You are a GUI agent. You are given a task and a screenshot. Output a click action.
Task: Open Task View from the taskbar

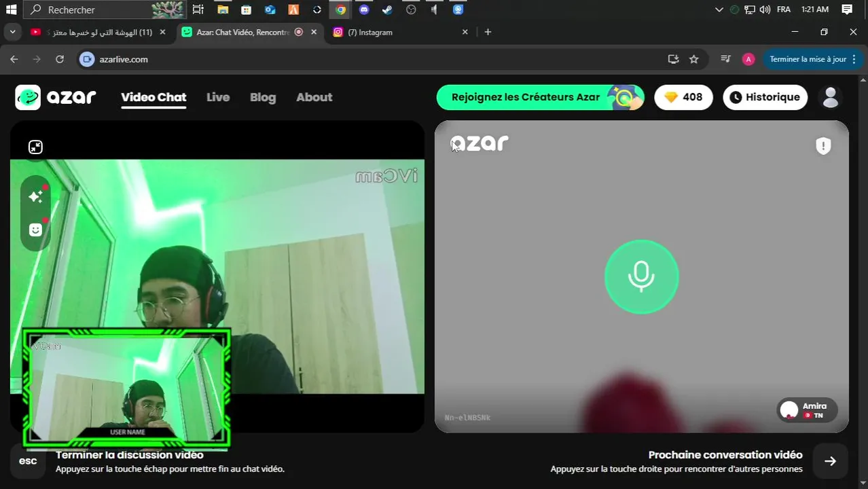(198, 10)
